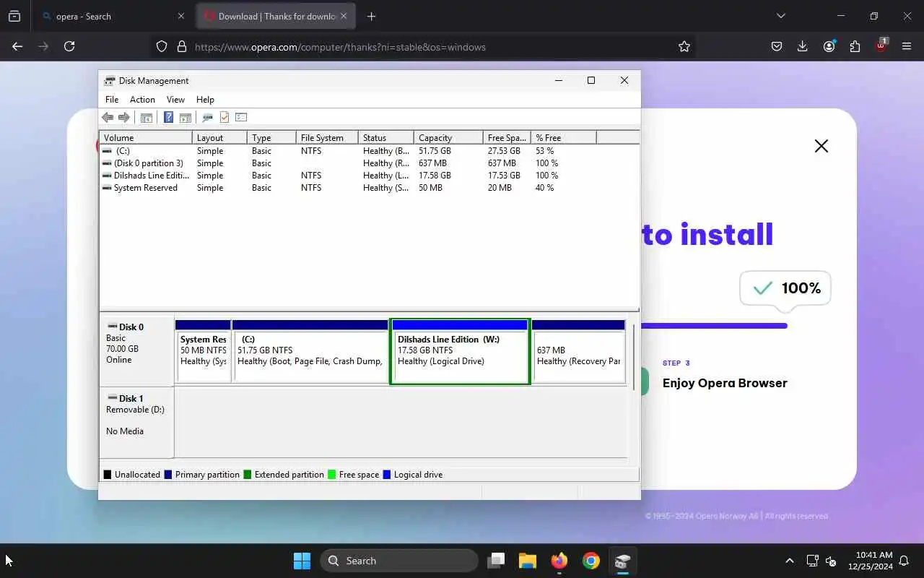Click Show/Hide Action Pane toolbar icon

point(185,117)
